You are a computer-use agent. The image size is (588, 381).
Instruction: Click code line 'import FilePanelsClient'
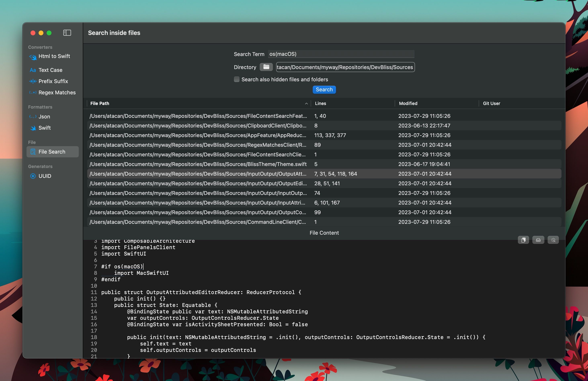coord(138,247)
